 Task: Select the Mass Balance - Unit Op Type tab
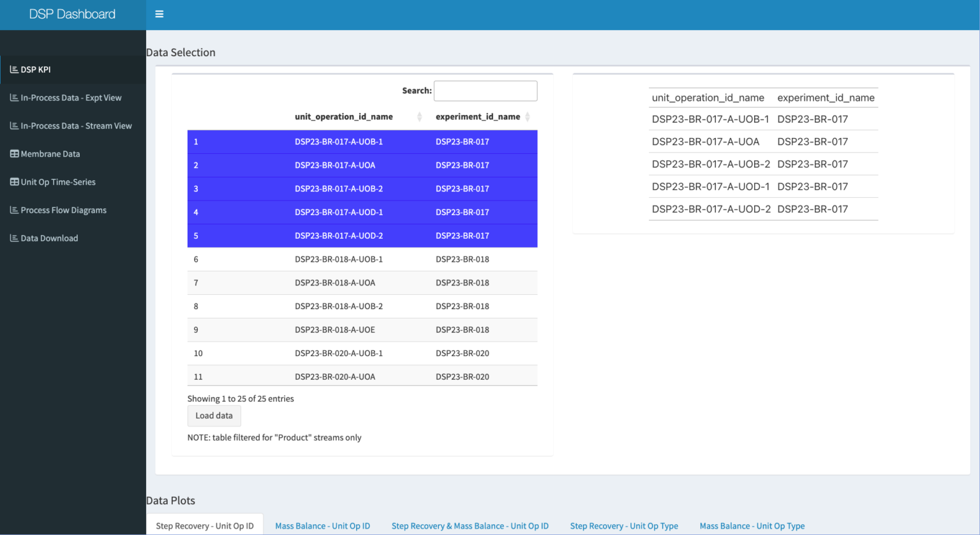(752, 525)
